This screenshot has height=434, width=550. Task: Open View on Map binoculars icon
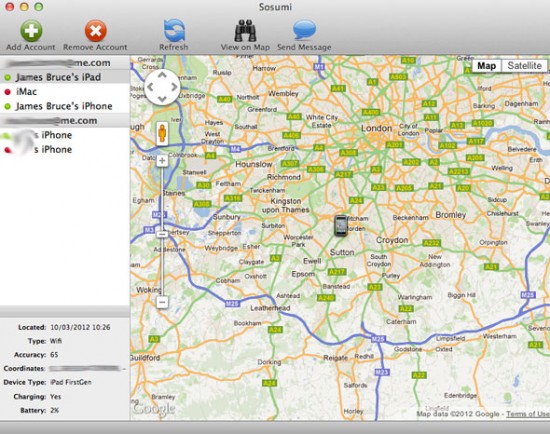click(x=245, y=31)
